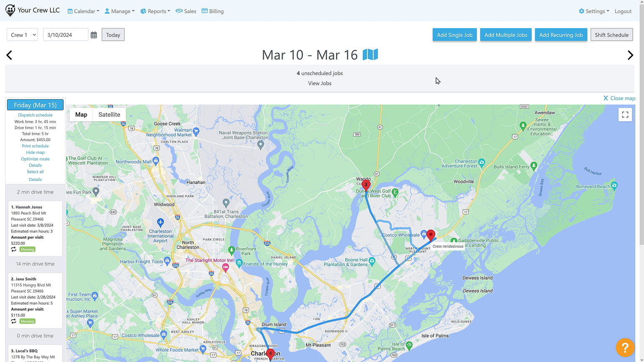Click the Settings gear icon

click(582, 11)
